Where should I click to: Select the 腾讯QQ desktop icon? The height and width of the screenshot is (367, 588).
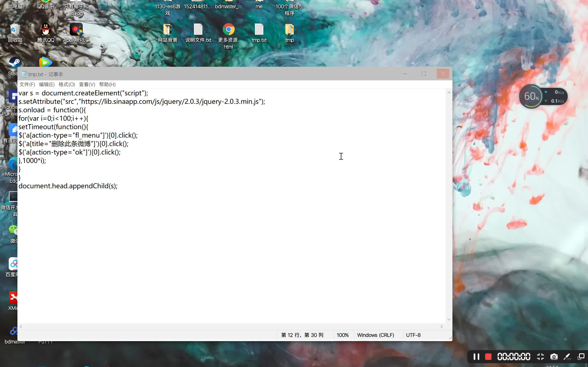[46, 33]
